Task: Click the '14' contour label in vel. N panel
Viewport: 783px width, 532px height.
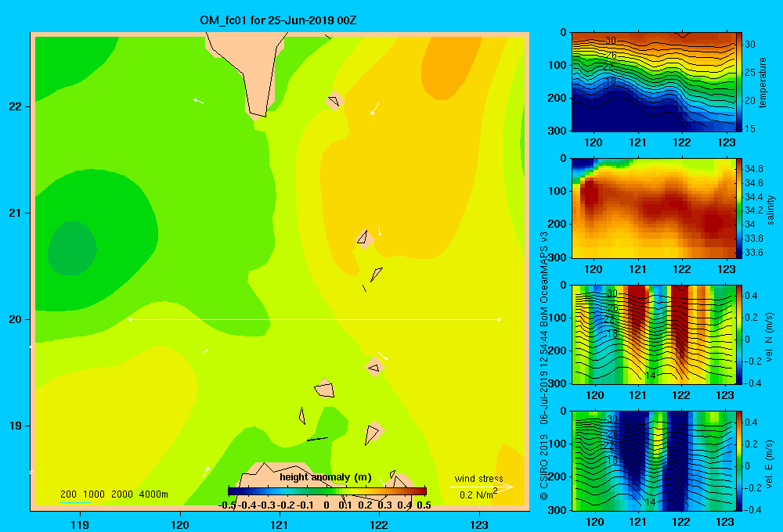Action: click(x=650, y=376)
